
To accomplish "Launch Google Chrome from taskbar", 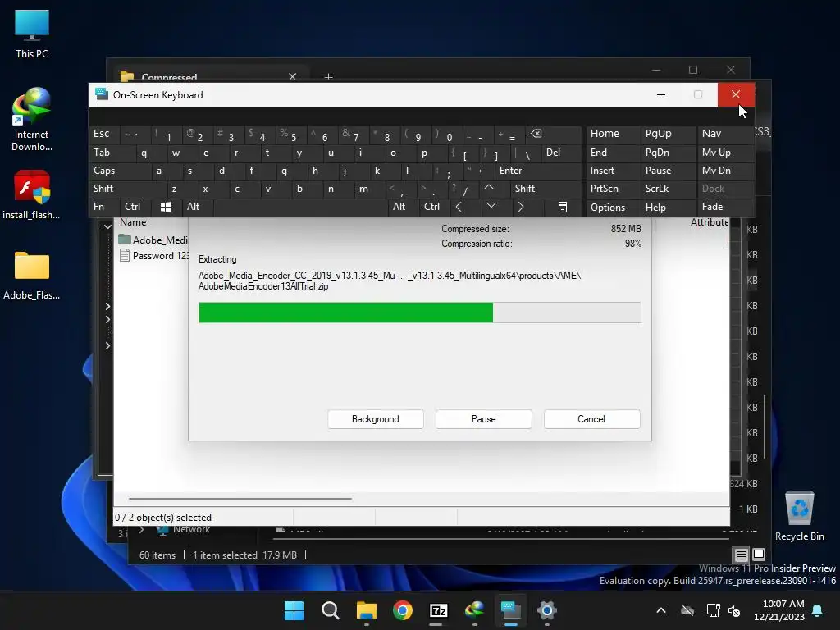I will (x=402, y=610).
